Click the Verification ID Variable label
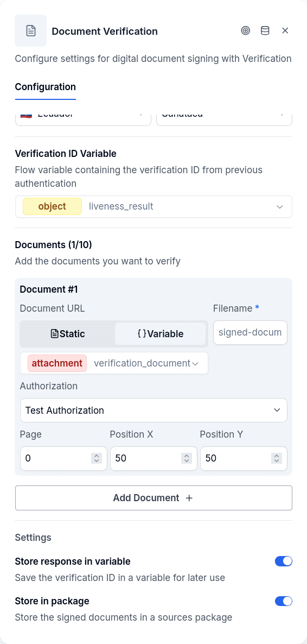This screenshot has height=644, width=307. coord(66,154)
